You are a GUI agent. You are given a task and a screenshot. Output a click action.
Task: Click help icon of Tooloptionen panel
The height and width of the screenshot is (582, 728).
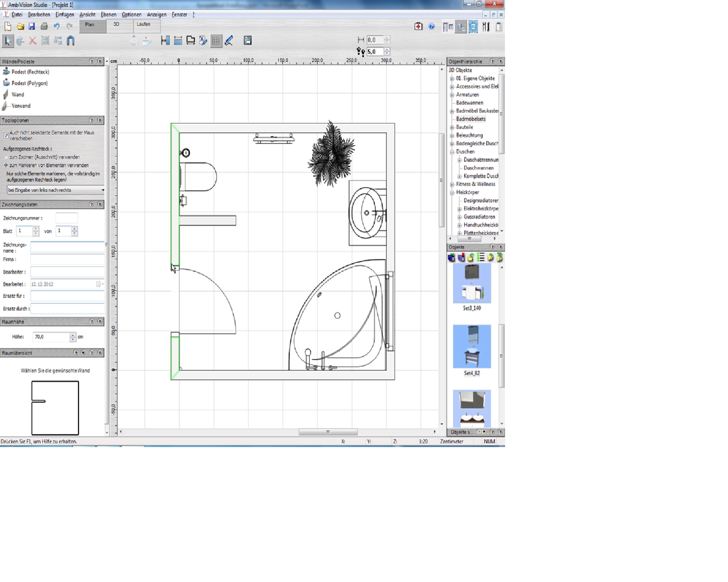click(92, 120)
